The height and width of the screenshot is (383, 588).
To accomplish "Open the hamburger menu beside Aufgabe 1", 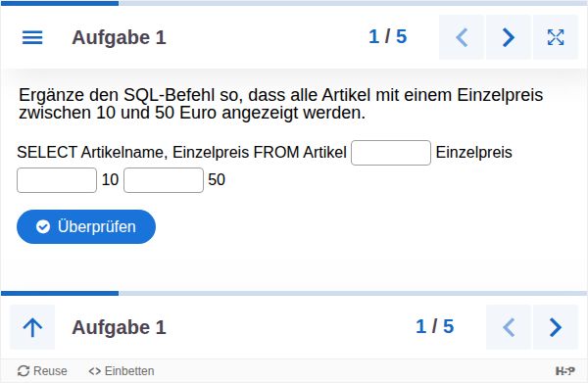I will tap(32, 37).
